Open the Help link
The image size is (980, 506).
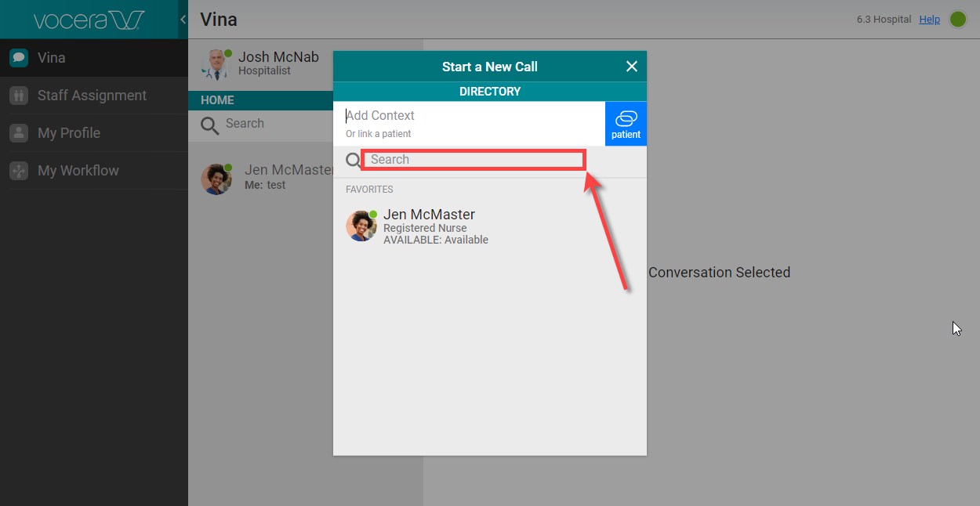click(x=929, y=20)
